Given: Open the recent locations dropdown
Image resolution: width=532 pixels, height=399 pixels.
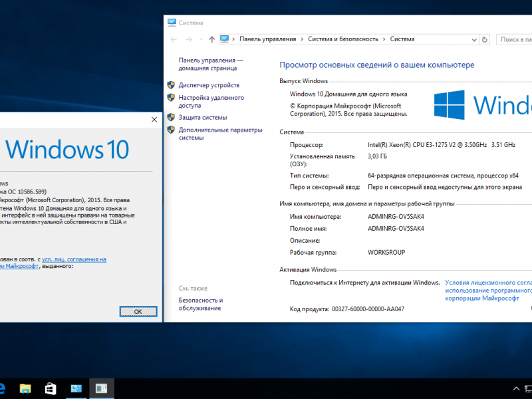Looking at the screenshot, I should click(x=201, y=39).
